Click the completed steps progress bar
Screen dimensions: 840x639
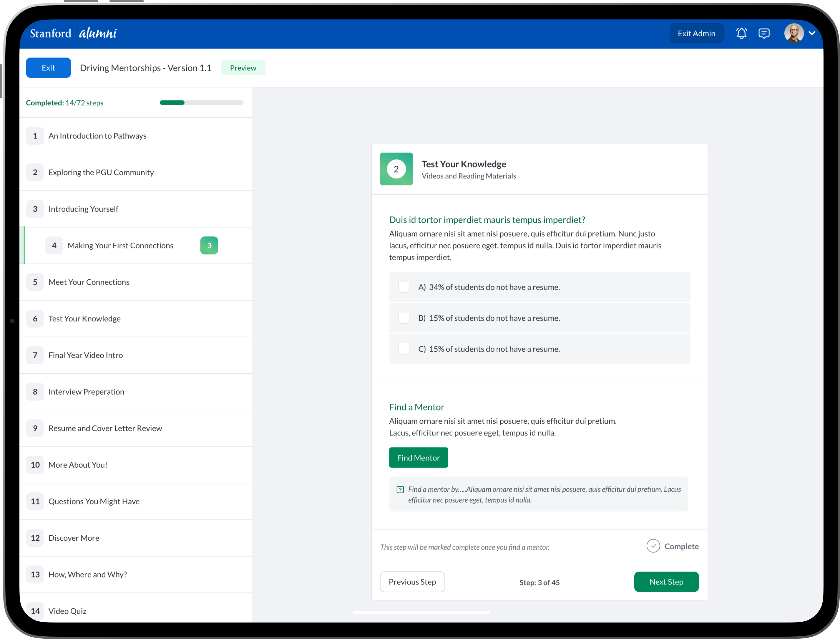201,103
